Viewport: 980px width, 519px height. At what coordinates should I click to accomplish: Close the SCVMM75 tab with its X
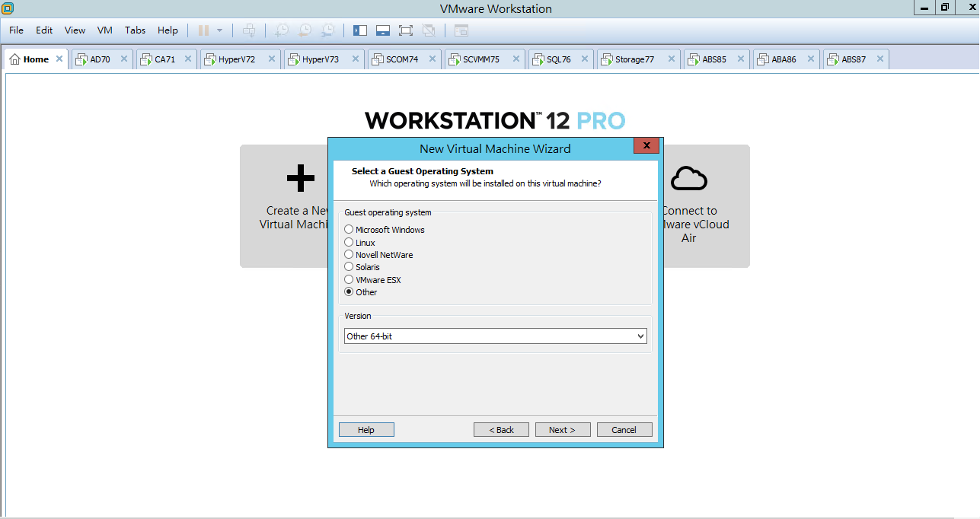point(516,59)
